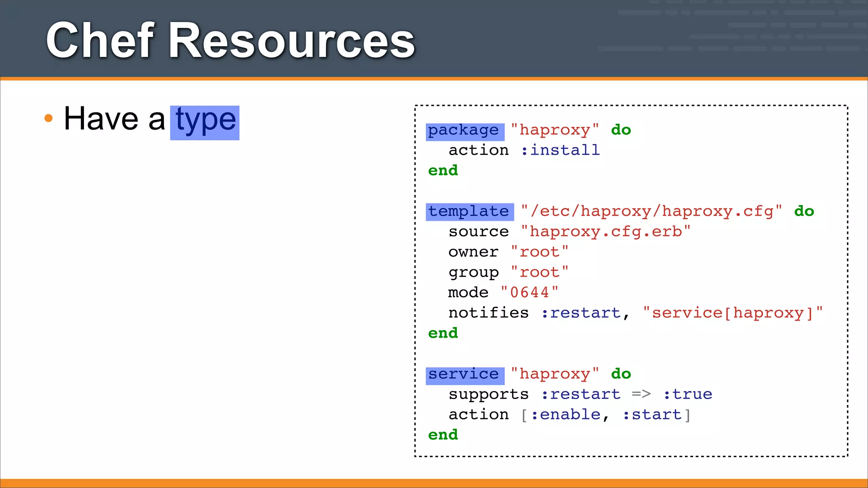
Task: Click 'do' on the template line
Action: pyautogui.click(x=804, y=211)
